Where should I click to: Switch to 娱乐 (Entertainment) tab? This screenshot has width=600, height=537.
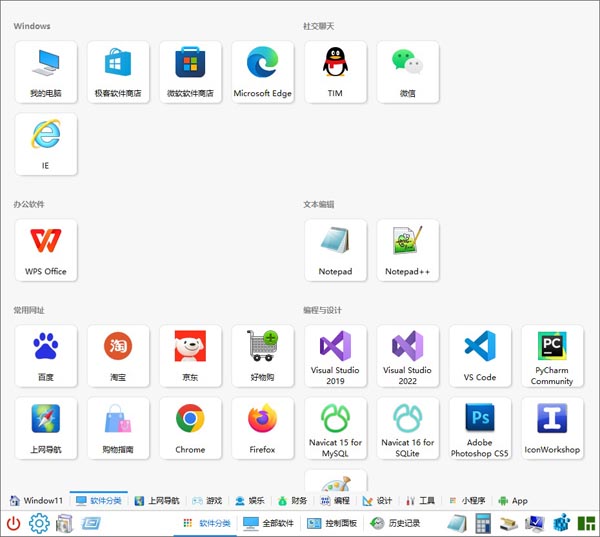250,501
